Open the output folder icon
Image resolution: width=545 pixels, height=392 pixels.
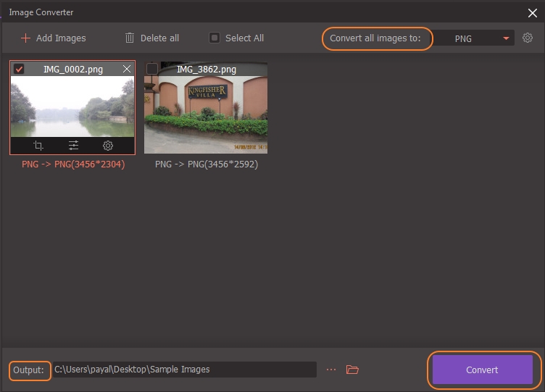click(x=352, y=370)
